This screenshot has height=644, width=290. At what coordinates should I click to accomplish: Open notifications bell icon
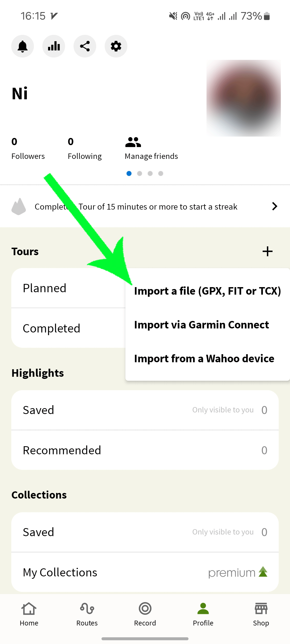pos(23,46)
